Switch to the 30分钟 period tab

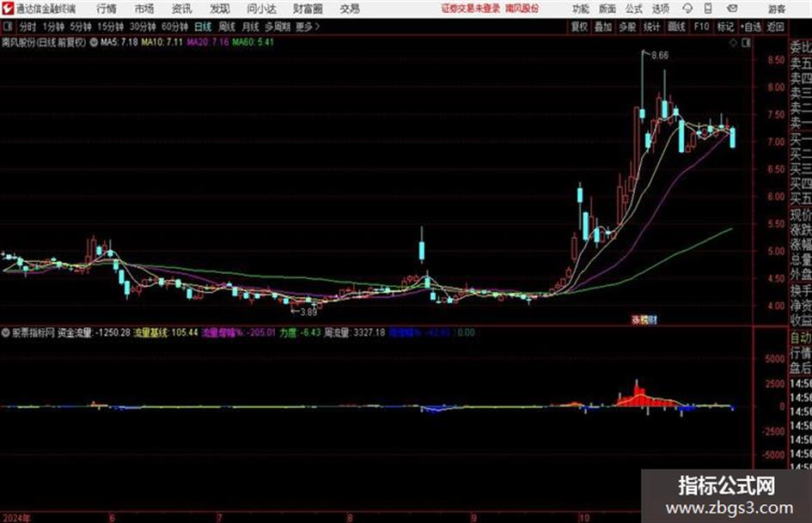click(143, 27)
